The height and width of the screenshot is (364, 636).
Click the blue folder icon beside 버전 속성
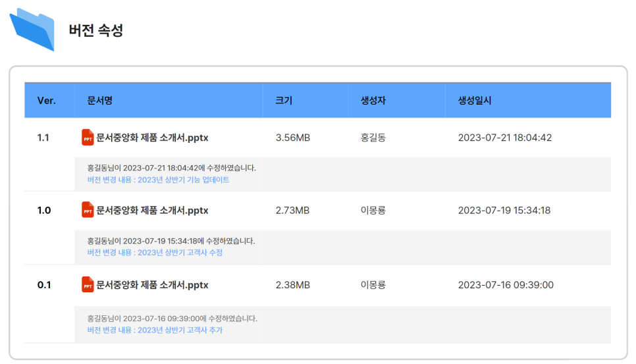tap(32, 30)
